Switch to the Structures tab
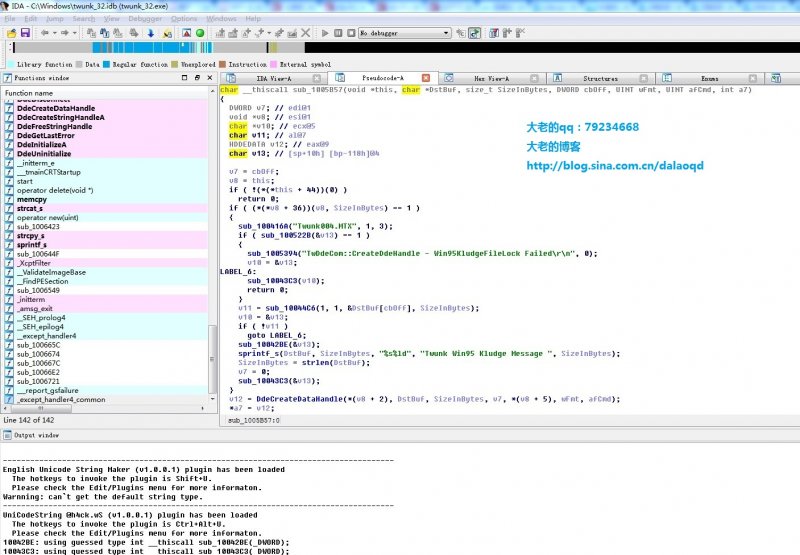This screenshot has width=800, height=555. click(600, 79)
